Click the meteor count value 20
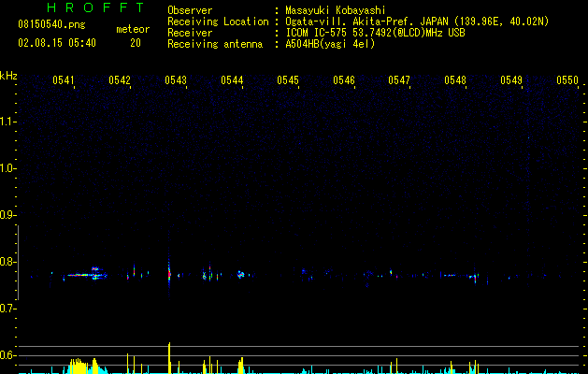Viewport: 588px width, 374px height. click(x=136, y=43)
